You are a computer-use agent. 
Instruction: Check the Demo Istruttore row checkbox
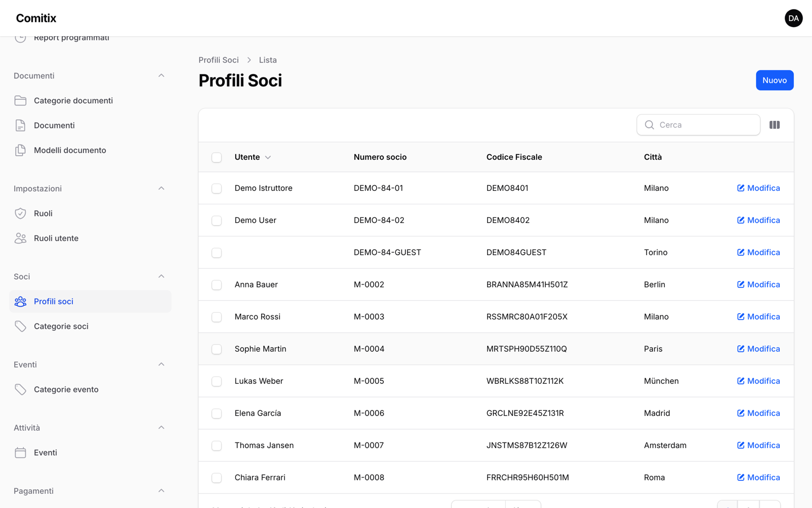(x=217, y=189)
